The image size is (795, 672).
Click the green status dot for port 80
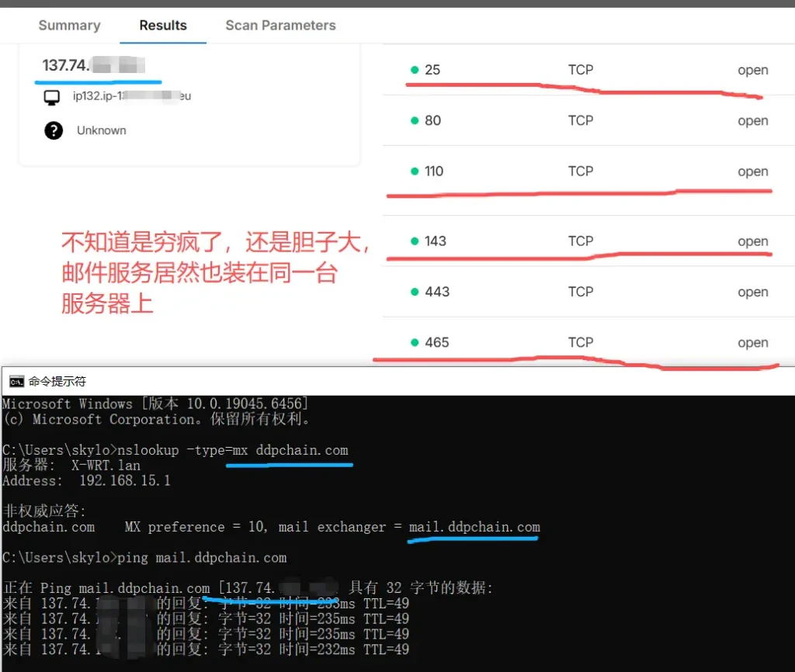pos(415,120)
